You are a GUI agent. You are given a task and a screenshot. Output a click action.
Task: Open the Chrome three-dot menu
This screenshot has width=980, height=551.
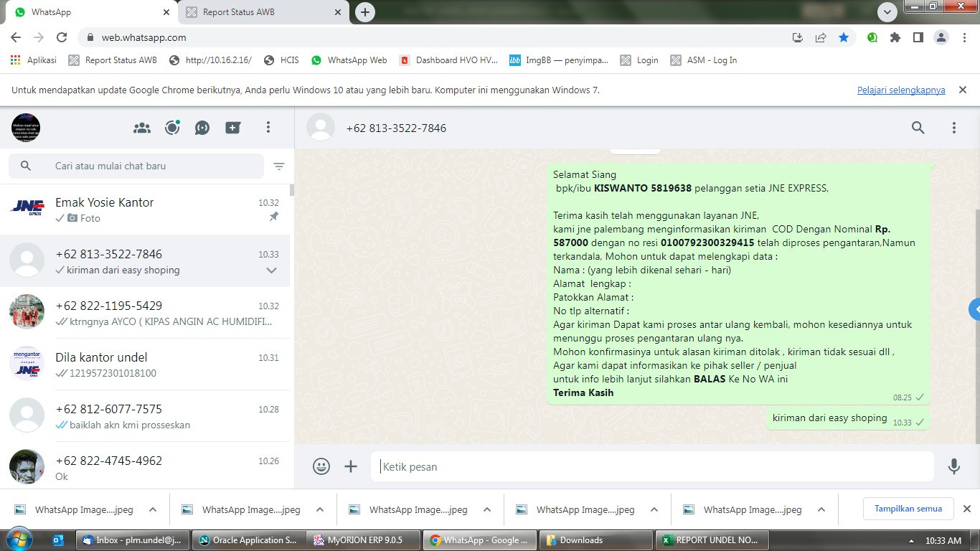[963, 37]
